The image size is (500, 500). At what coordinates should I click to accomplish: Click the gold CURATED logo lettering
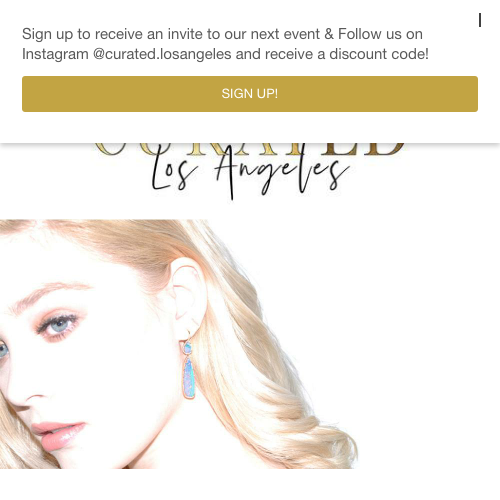(x=249, y=150)
